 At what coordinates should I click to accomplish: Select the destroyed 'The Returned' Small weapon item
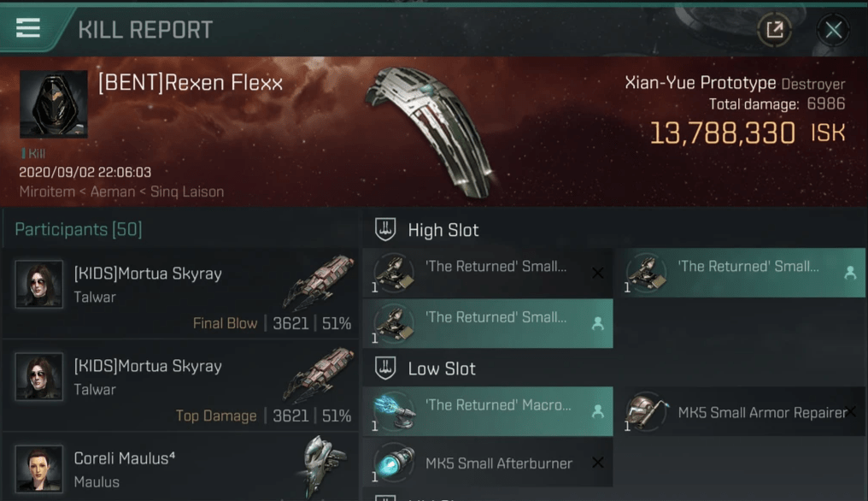click(x=488, y=272)
